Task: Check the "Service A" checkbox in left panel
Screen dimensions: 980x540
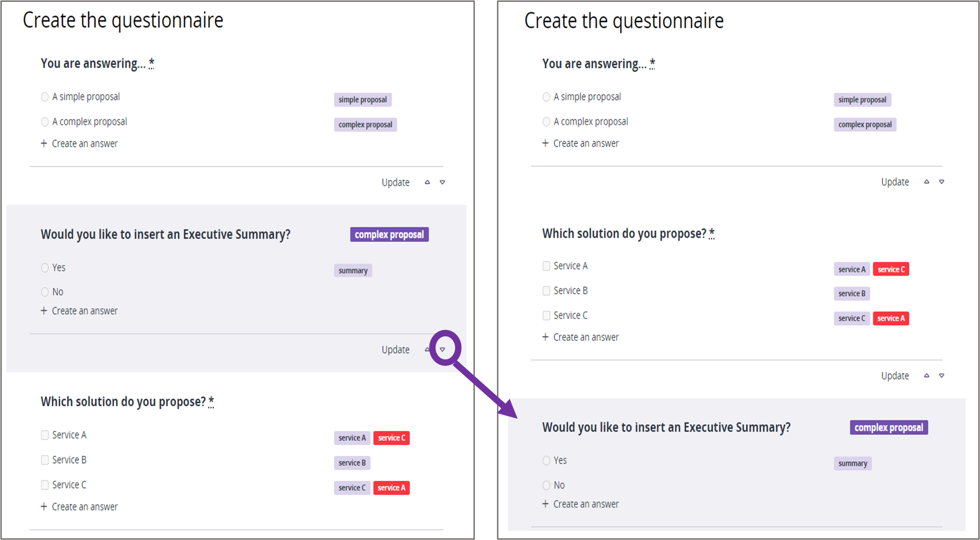Action: (45, 435)
